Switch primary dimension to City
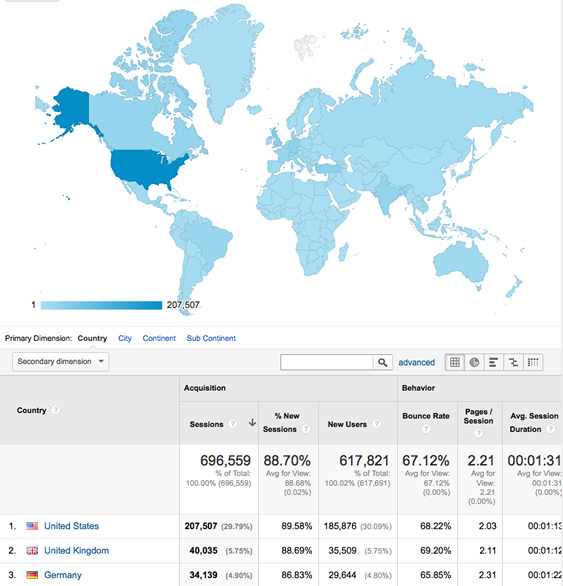 tap(125, 338)
